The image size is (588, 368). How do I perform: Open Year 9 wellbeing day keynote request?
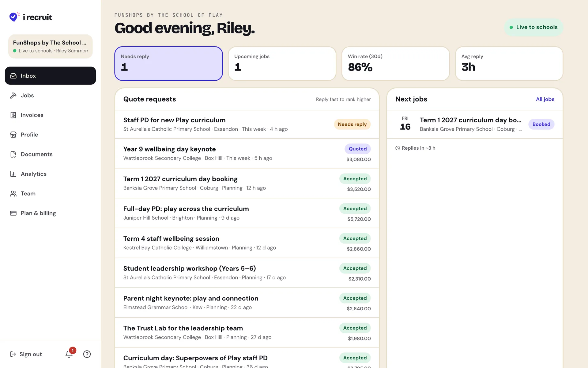(x=247, y=153)
